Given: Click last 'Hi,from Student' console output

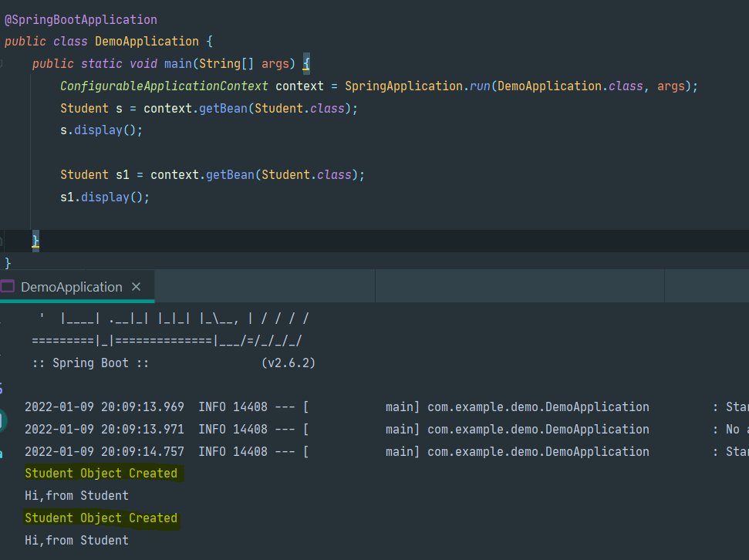Looking at the screenshot, I should (x=76, y=541).
